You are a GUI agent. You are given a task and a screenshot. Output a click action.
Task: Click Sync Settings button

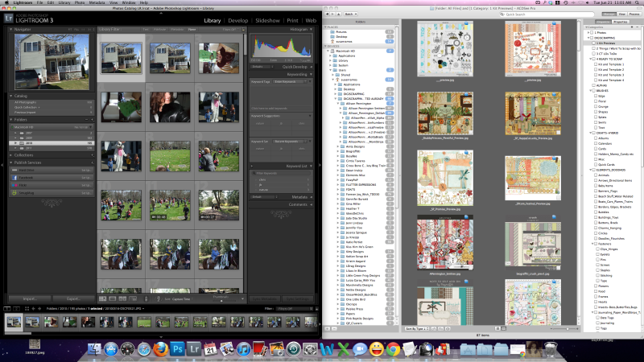coord(297,298)
